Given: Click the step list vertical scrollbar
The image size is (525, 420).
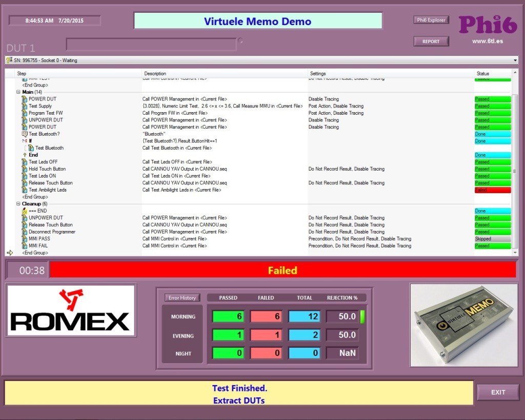Looking at the screenshot, I should (516, 154).
